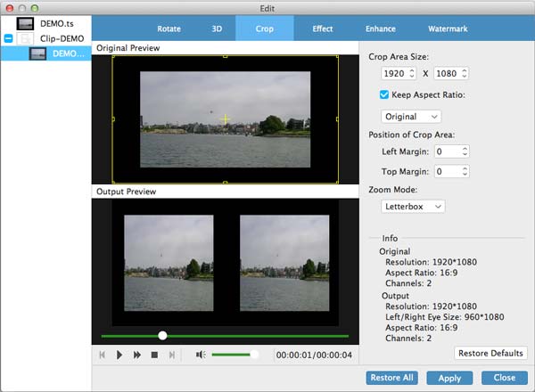Adjust Top Margin stepper arrows
The height and width of the screenshot is (392, 535).
pos(465,171)
